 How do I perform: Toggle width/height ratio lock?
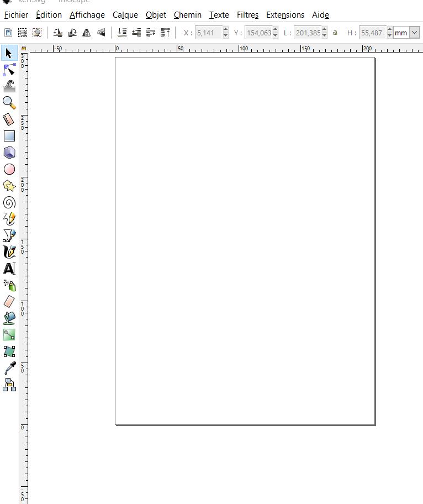point(335,33)
